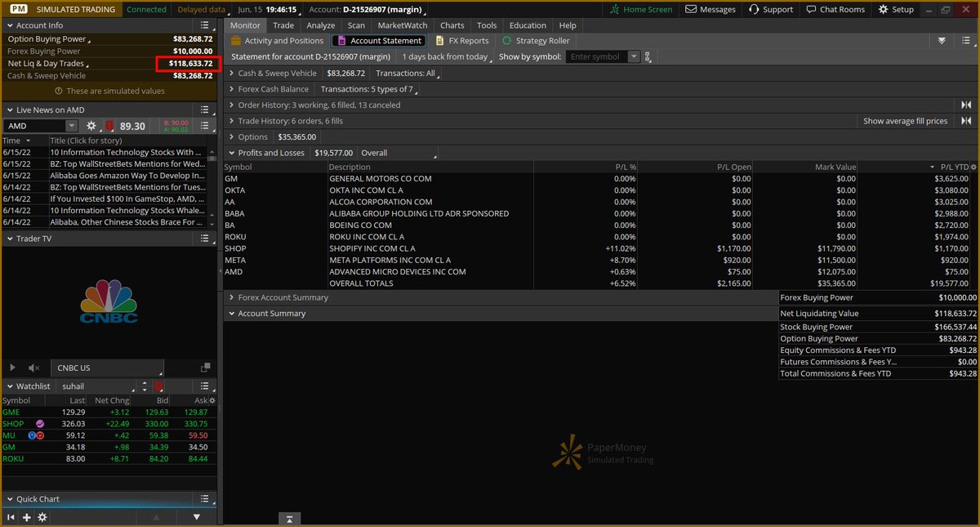Collapse Account Summary section
Screen dimensions: 980x527
231,314
